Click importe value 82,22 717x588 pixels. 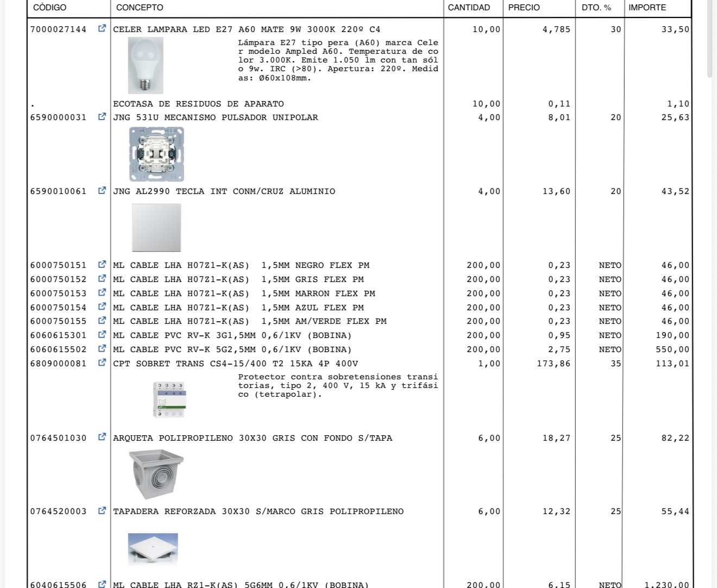(x=675, y=438)
